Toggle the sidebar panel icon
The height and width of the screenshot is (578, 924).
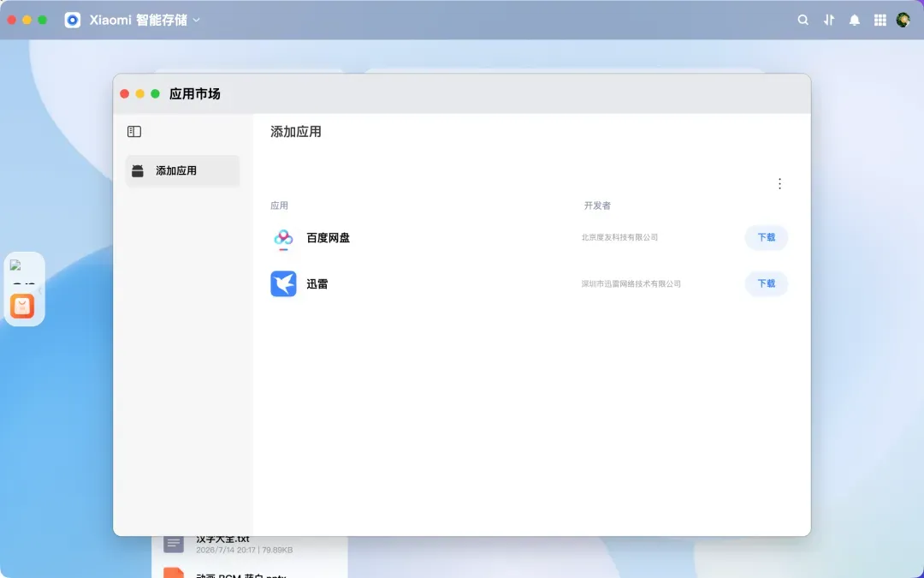pyautogui.click(x=134, y=132)
